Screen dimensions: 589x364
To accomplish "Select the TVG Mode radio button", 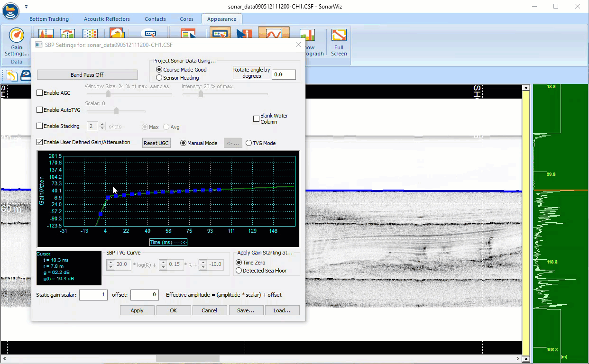I will [x=249, y=143].
